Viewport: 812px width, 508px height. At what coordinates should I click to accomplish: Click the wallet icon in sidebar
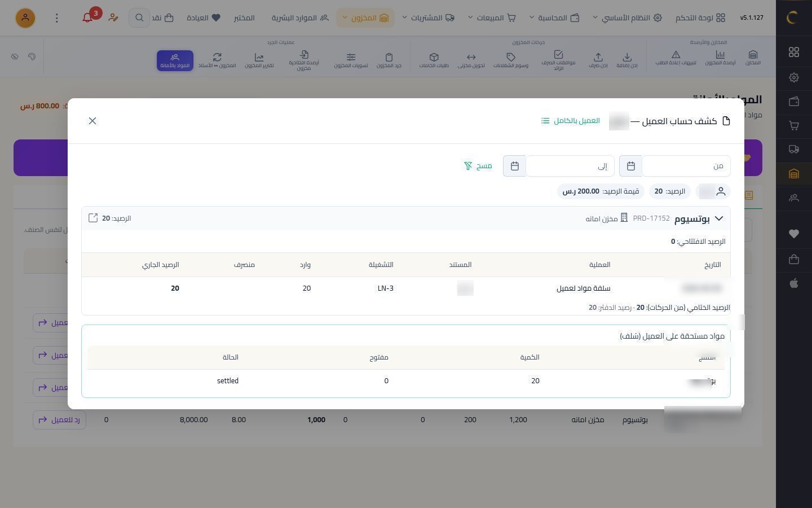point(794,102)
